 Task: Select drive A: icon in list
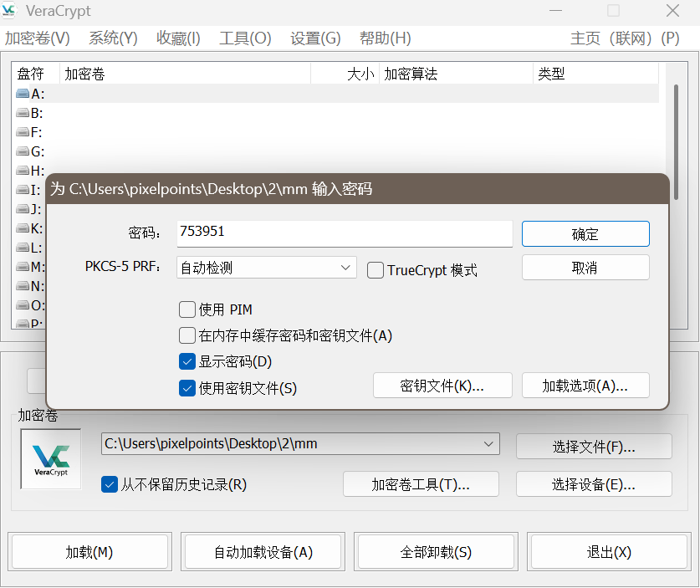pyautogui.click(x=23, y=94)
